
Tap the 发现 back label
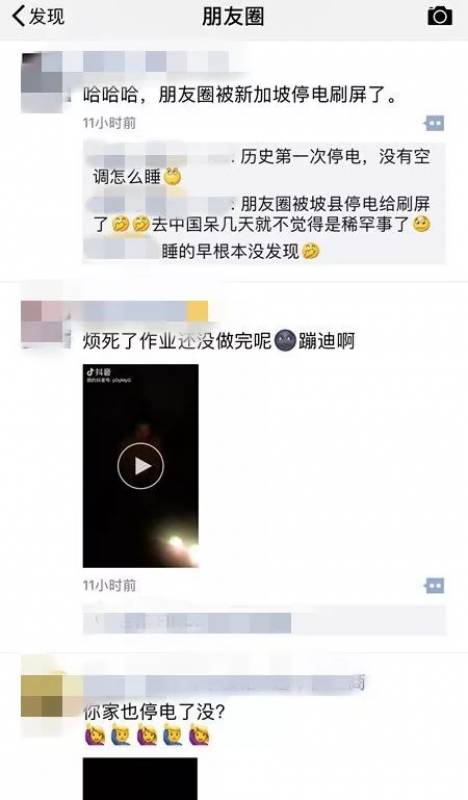pyautogui.click(x=46, y=16)
